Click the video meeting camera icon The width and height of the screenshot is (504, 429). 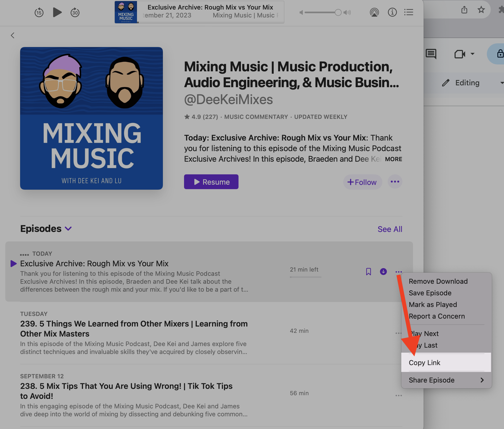coord(460,54)
